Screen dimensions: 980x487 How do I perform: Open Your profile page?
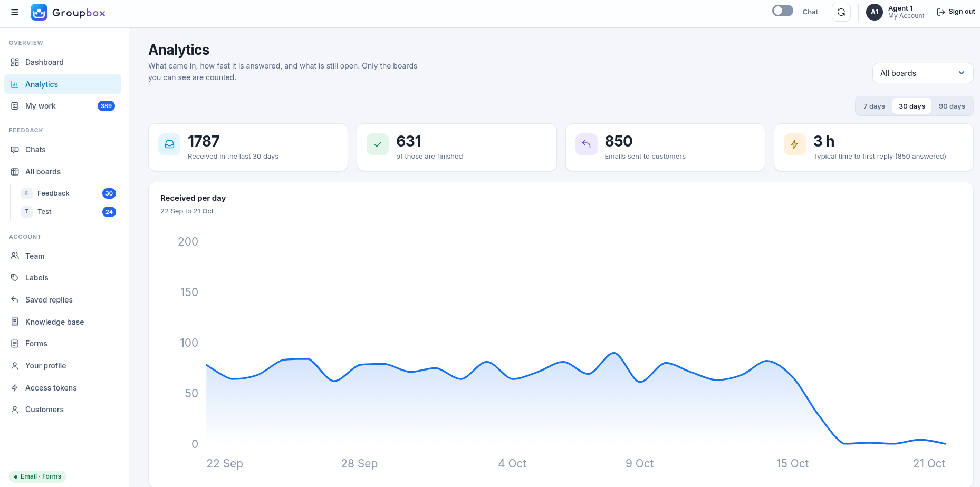coord(62,366)
